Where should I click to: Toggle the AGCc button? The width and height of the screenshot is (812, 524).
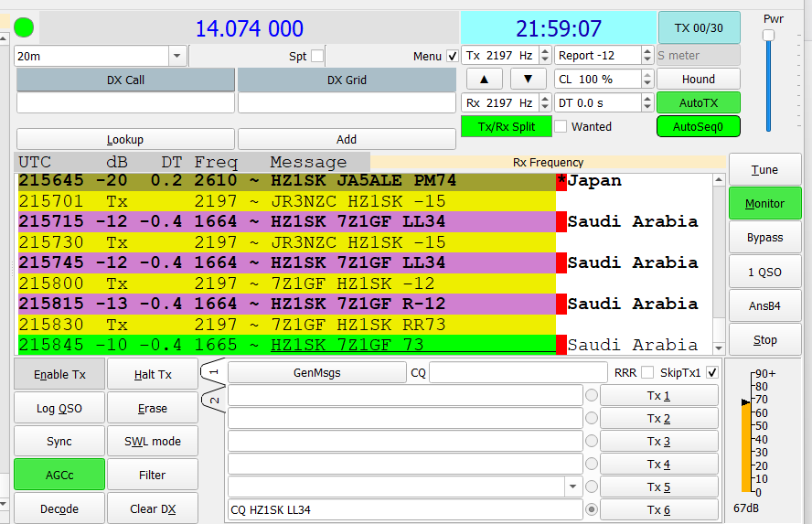pos(59,475)
